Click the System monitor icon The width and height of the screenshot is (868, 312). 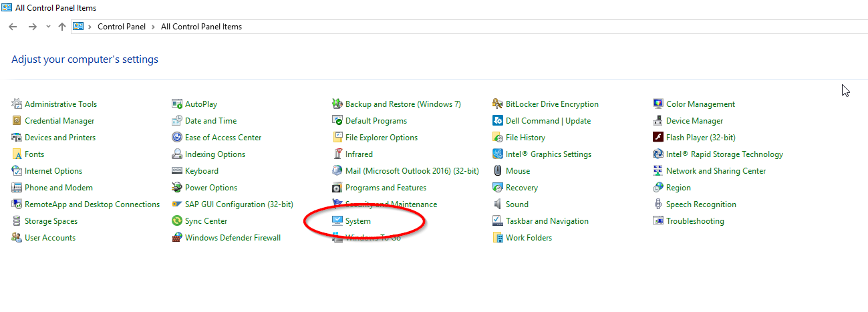pyautogui.click(x=337, y=220)
